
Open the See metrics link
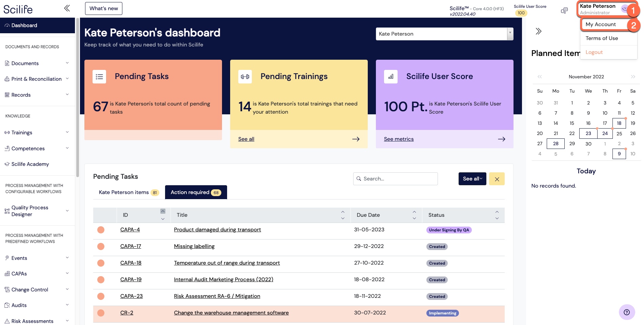(x=399, y=139)
